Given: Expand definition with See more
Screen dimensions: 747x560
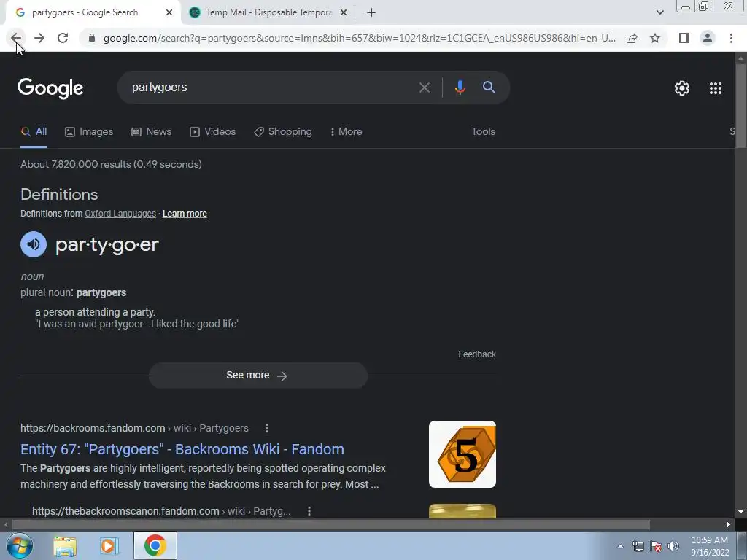Looking at the screenshot, I should pyautogui.click(x=258, y=376).
